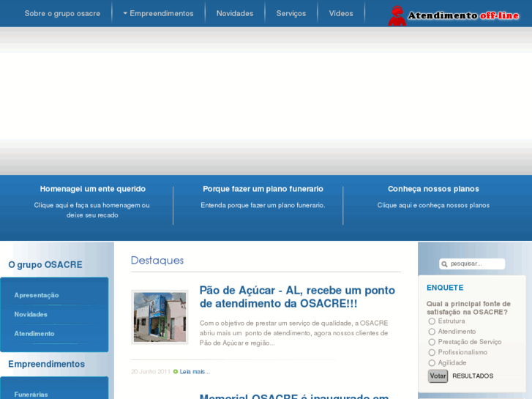Open the Memorial OSACRE é inaugurado article headline

(294, 396)
